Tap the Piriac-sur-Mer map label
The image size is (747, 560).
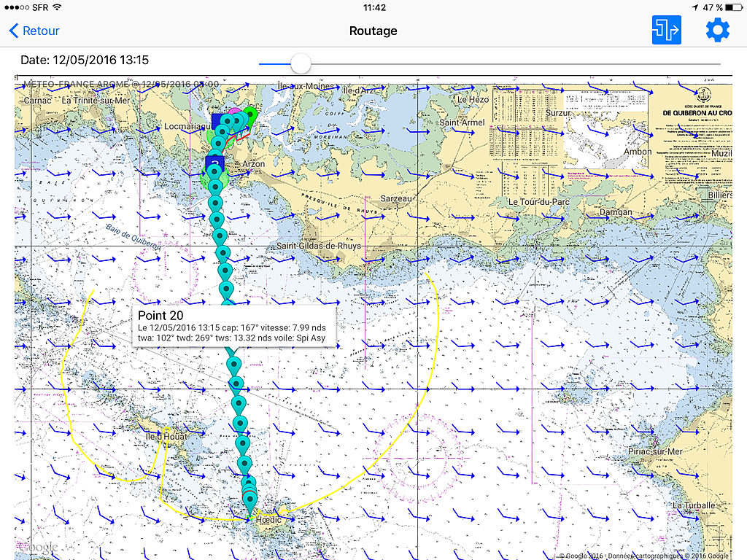coord(655,451)
